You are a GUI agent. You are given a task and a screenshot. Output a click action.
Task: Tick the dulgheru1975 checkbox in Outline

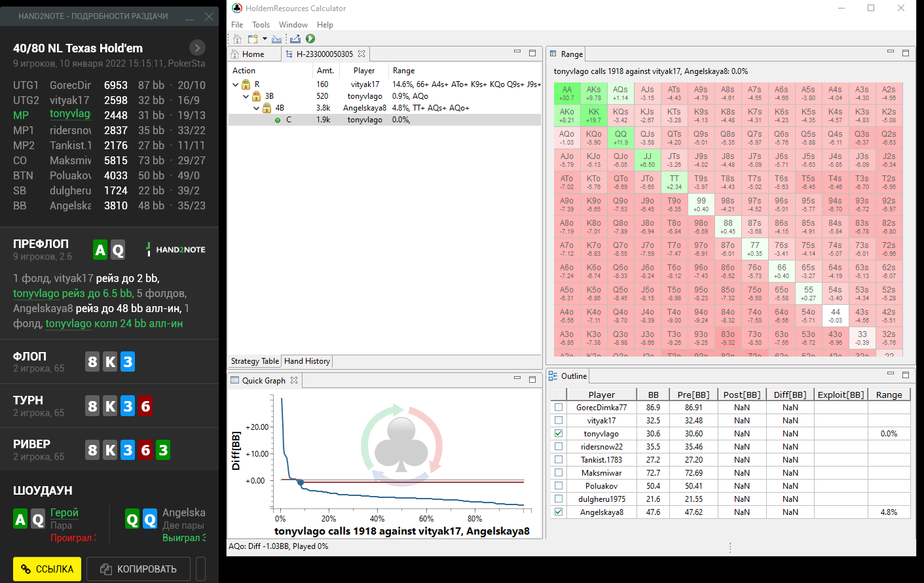[x=559, y=499]
